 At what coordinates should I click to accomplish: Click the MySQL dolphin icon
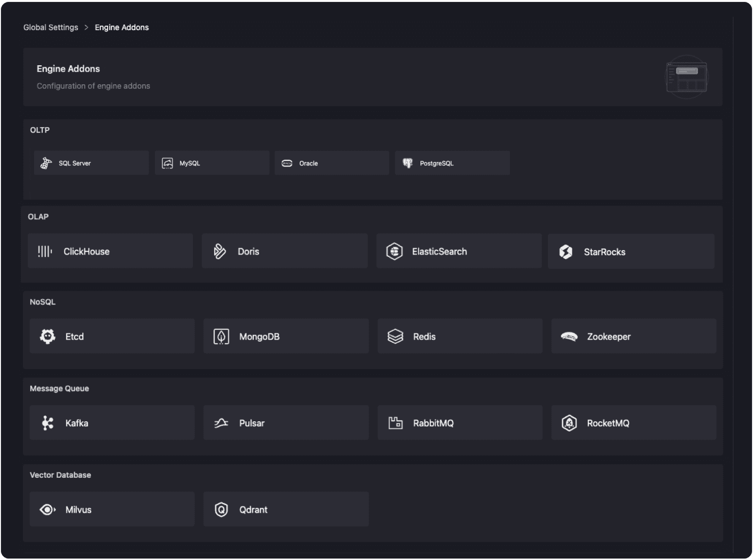click(167, 163)
